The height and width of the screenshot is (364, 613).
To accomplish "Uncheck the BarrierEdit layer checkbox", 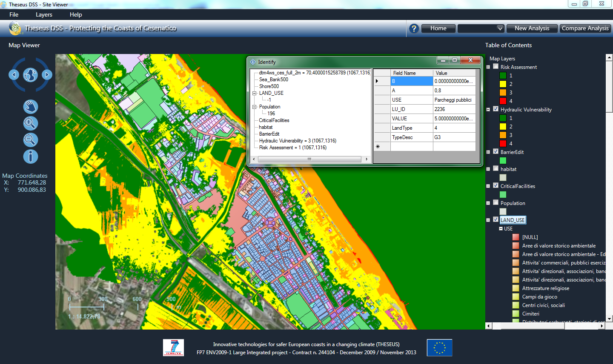I will point(496,151).
